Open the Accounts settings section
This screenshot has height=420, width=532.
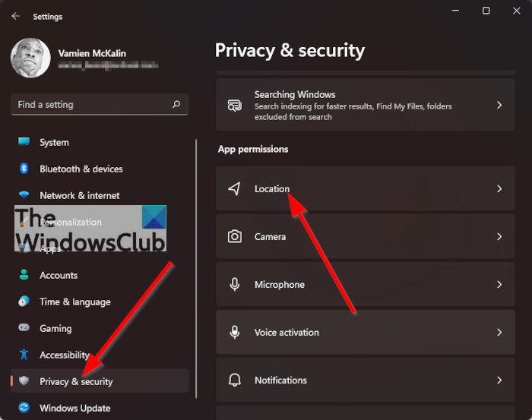click(x=59, y=275)
